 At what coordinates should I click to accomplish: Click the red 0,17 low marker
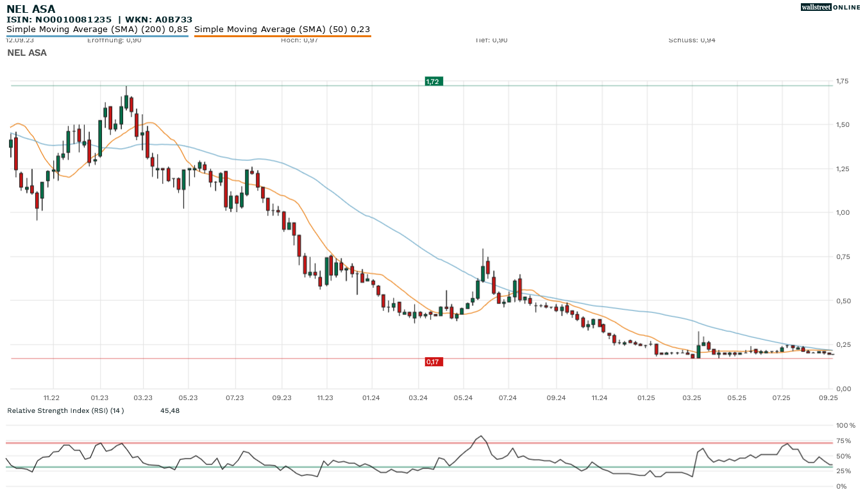point(433,362)
